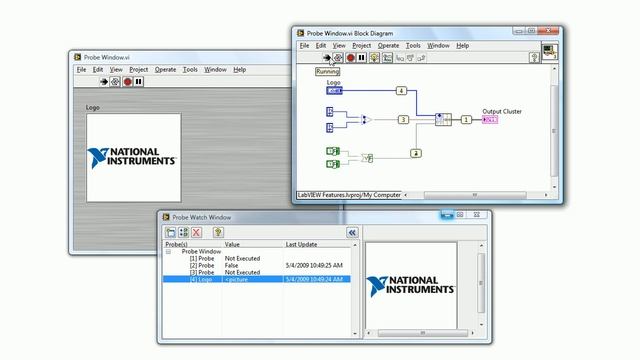Select the [1] Probe row
The image size is (640, 360).
pos(256,258)
